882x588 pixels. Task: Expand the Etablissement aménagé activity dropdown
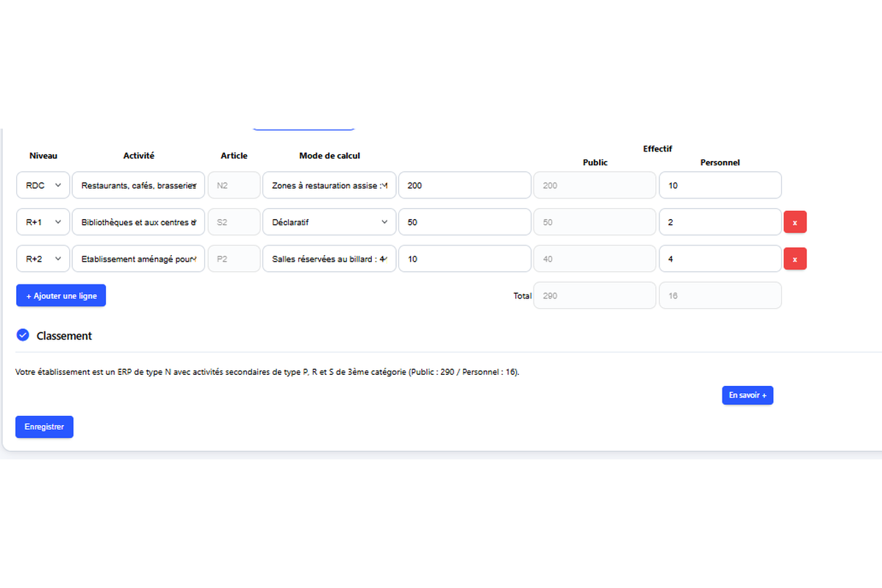tap(138, 259)
